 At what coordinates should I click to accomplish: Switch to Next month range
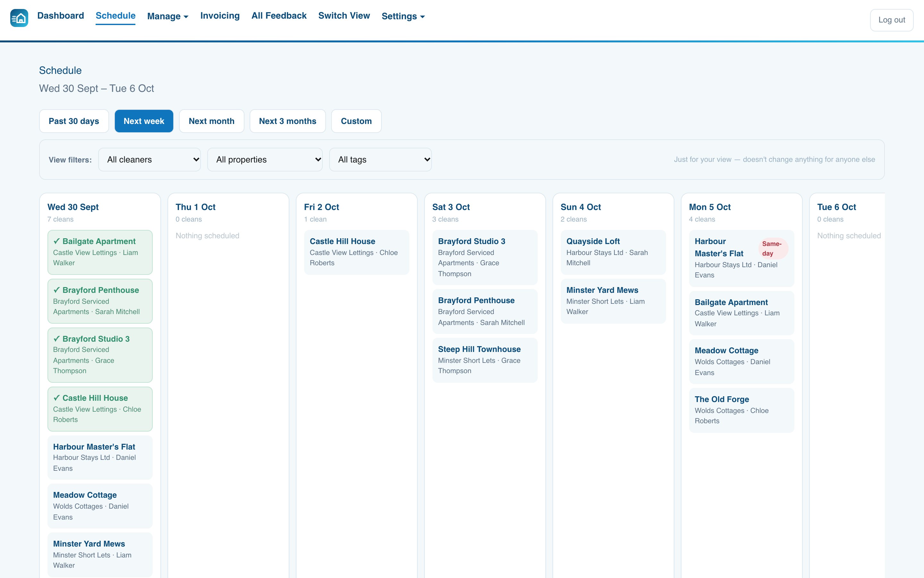pyautogui.click(x=211, y=121)
